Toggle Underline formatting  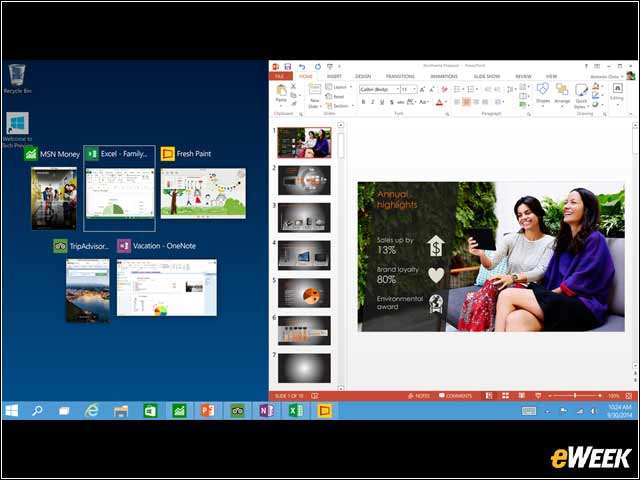point(382,102)
